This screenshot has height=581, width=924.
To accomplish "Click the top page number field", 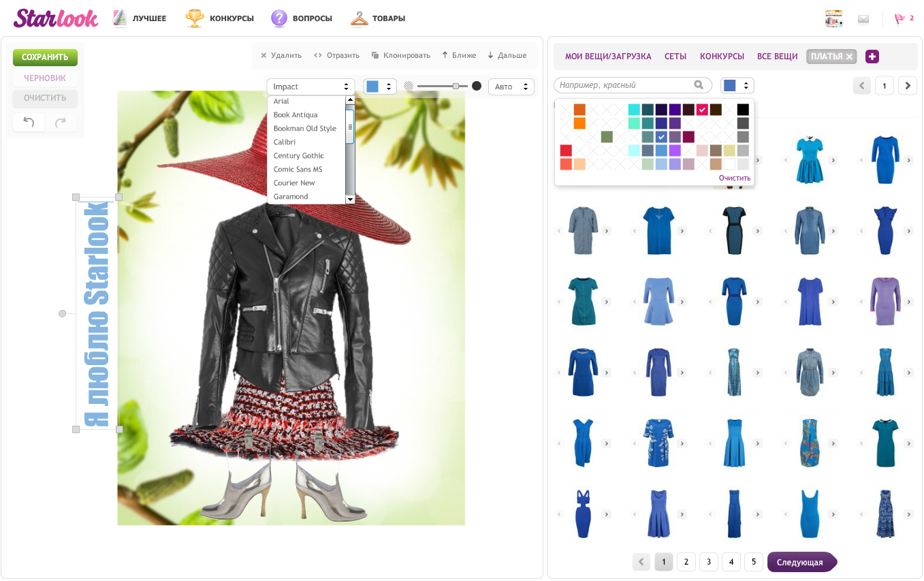I will click(885, 85).
